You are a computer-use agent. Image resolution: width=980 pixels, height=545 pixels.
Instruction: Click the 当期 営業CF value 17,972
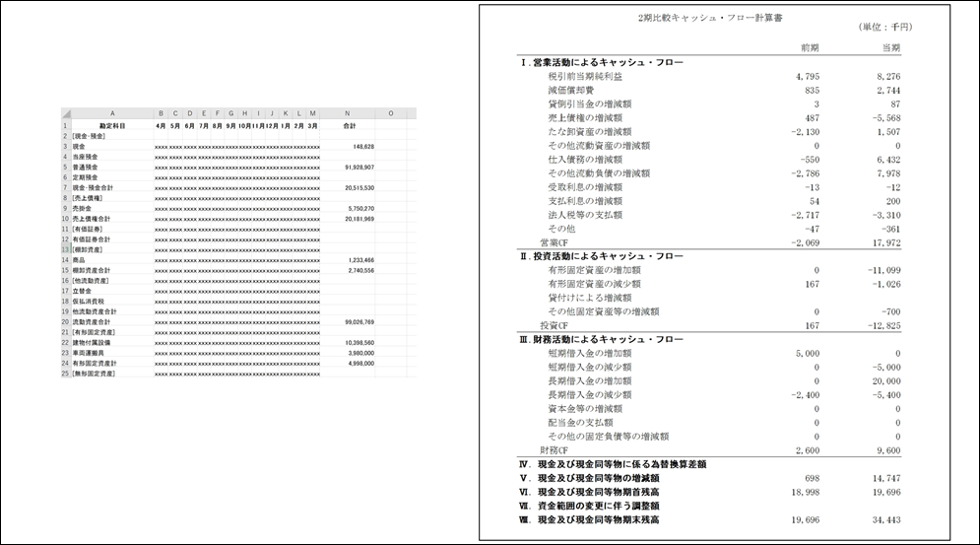[886, 242]
